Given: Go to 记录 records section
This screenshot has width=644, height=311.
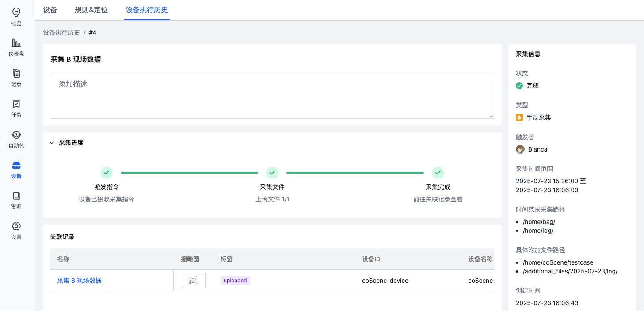Looking at the screenshot, I should 16,78.
